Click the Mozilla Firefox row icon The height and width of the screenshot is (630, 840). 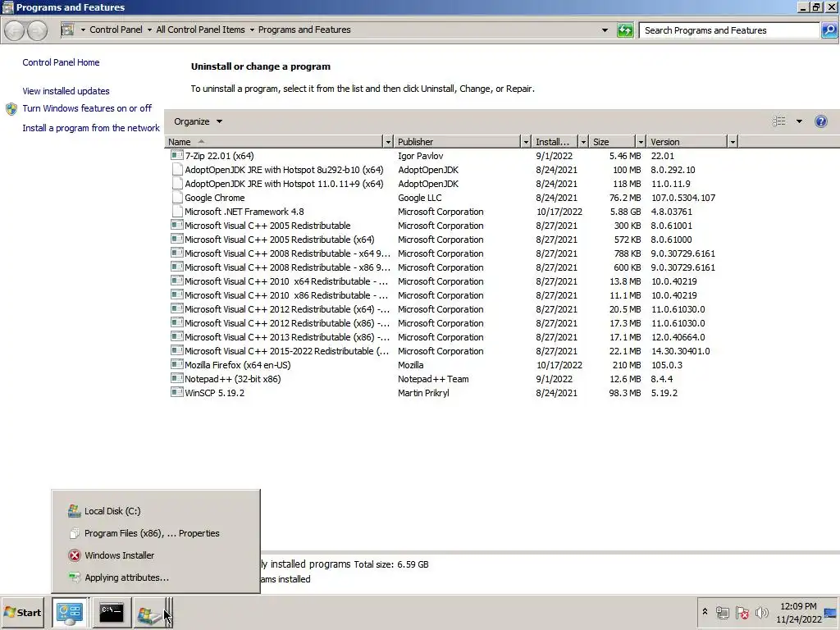pos(176,364)
